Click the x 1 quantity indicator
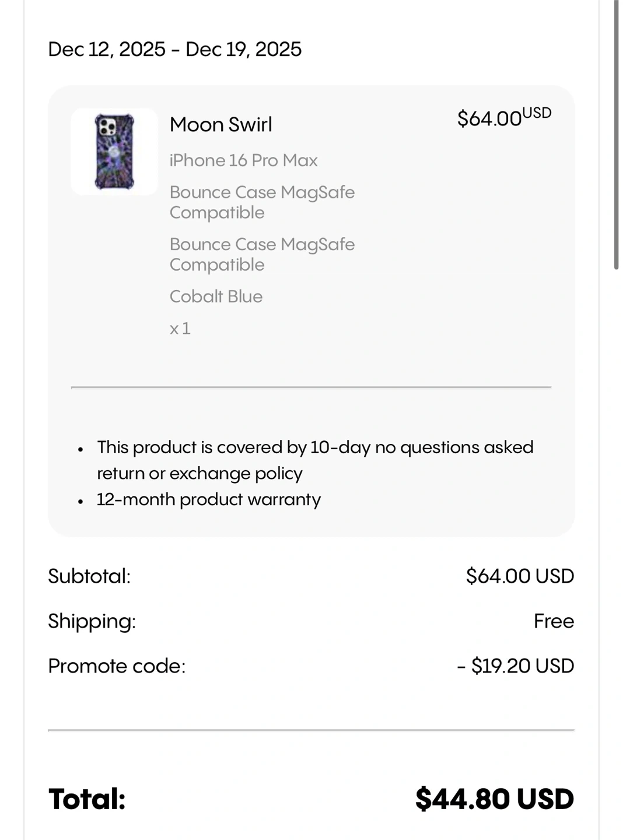This screenshot has width=623, height=840. 180,328
